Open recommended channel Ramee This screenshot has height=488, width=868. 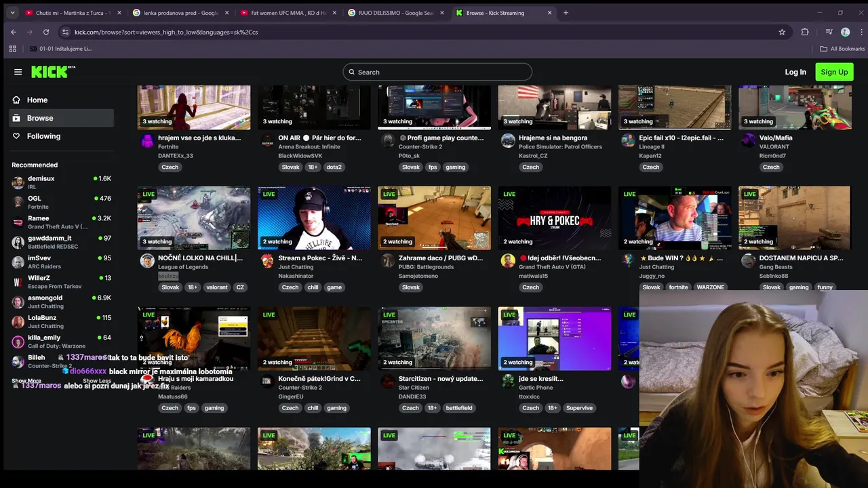pos(61,222)
